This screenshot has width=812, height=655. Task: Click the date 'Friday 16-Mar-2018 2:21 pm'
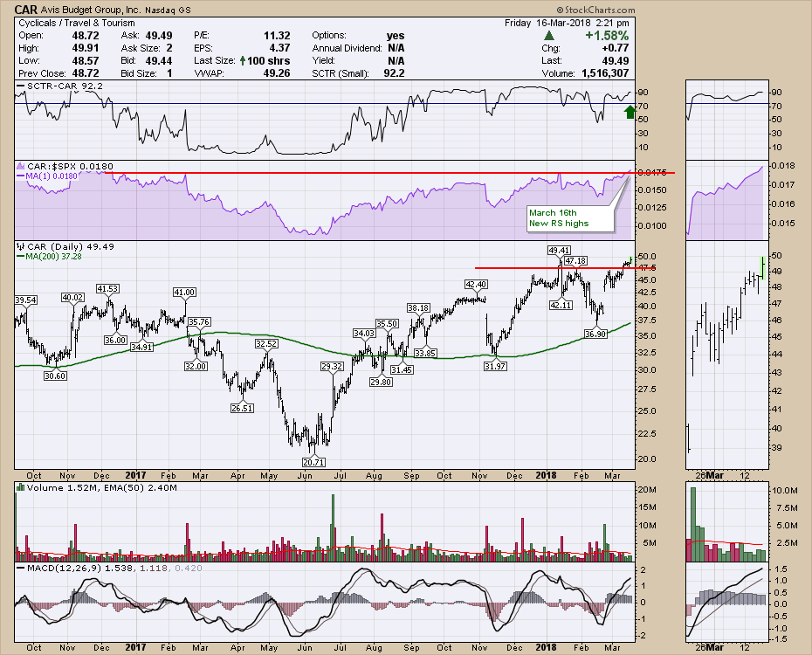567,23
